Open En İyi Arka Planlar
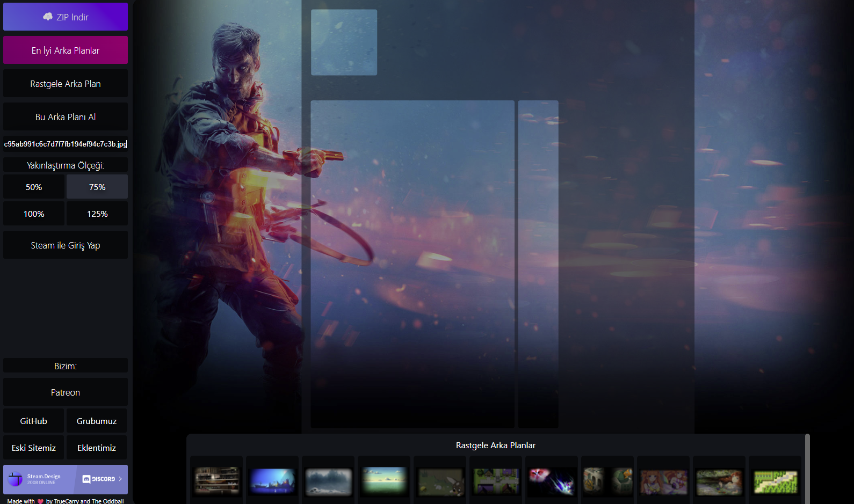The image size is (854, 504). pos(66,50)
